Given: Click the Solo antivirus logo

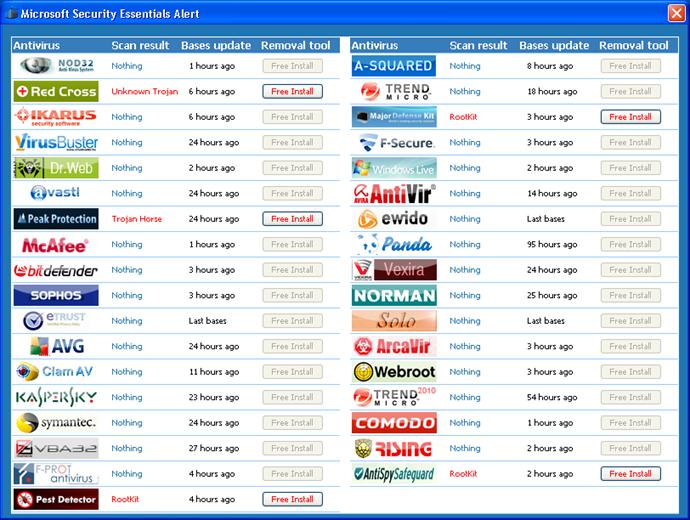Looking at the screenshot, I should [x=394, y=321].
